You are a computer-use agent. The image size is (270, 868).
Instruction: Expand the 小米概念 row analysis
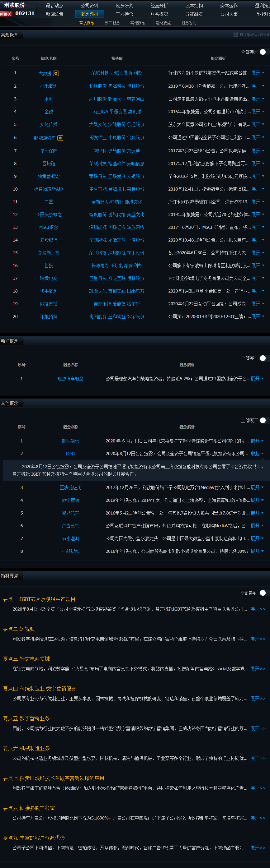tap(258, 86)
